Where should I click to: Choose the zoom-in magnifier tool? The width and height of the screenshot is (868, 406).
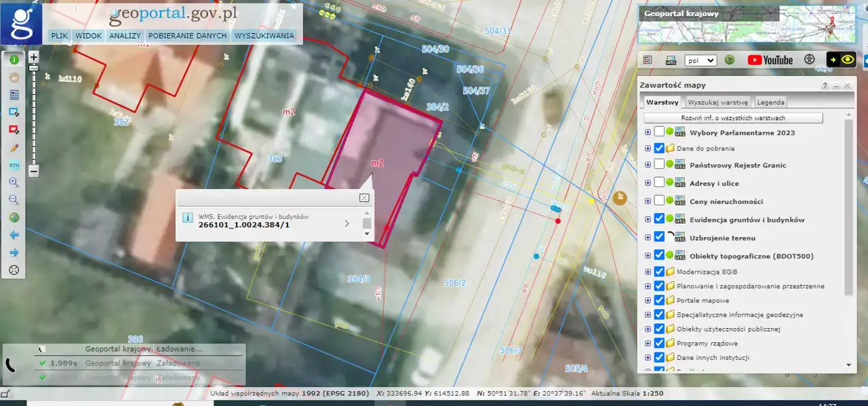point(14,183)
